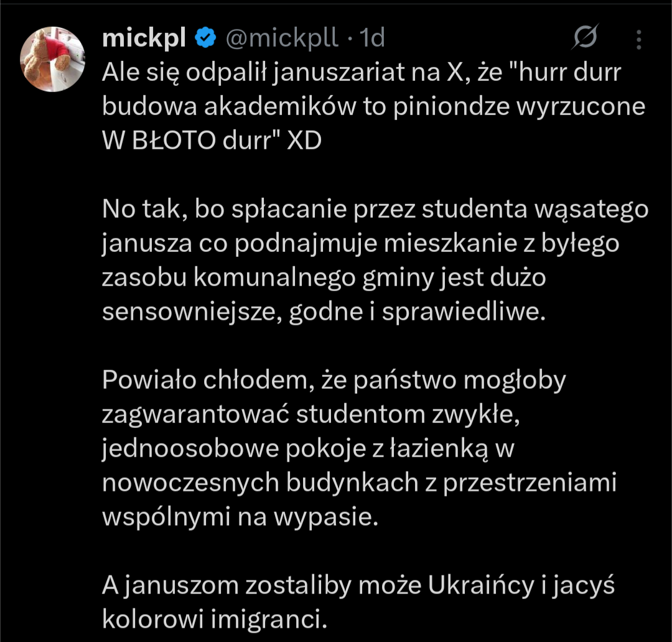Click the blue verified badge

[x=205, y=39]
